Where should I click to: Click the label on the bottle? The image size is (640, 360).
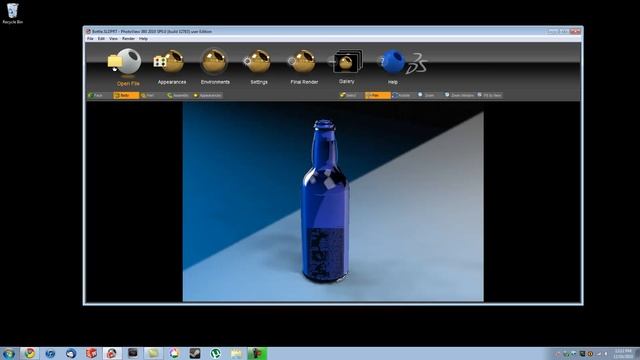pos(325,252)
